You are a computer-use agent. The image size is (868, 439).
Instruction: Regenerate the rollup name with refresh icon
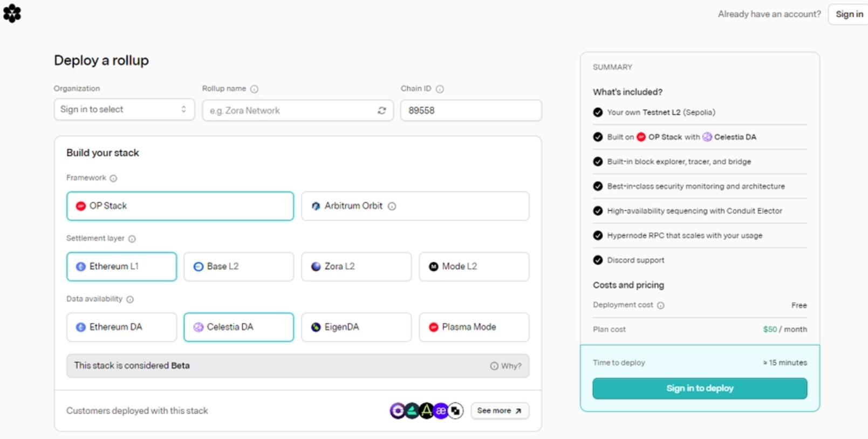click(382, 111)
